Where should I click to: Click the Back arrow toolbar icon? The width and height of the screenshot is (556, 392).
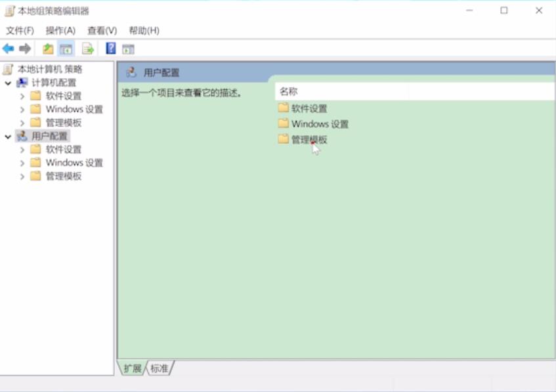tap(8, 49)
